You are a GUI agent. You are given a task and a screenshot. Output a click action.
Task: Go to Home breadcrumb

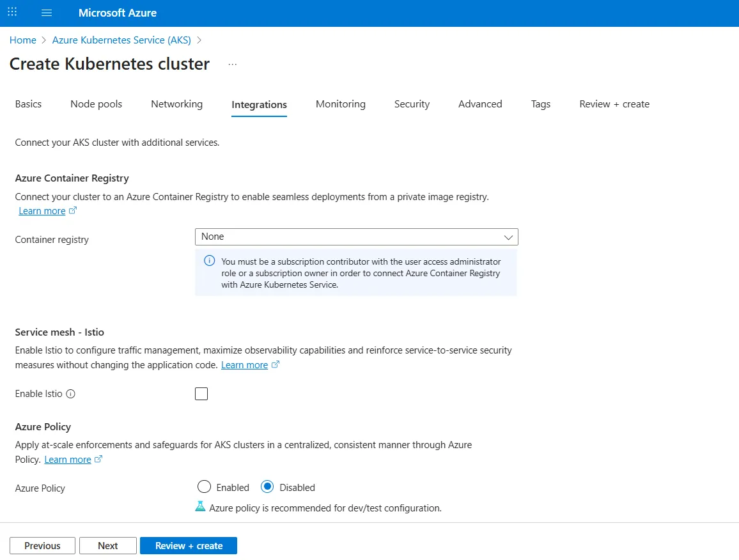[x=22, y=40]
